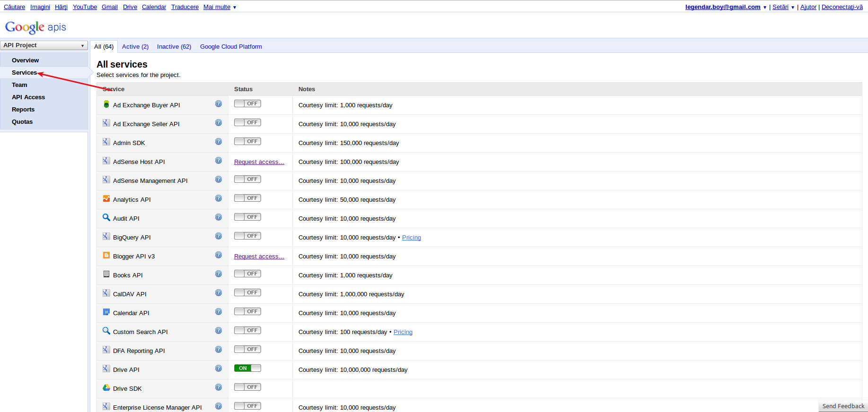
Task: Click the Audit API magnifier icon
Action: coord(106,217)
